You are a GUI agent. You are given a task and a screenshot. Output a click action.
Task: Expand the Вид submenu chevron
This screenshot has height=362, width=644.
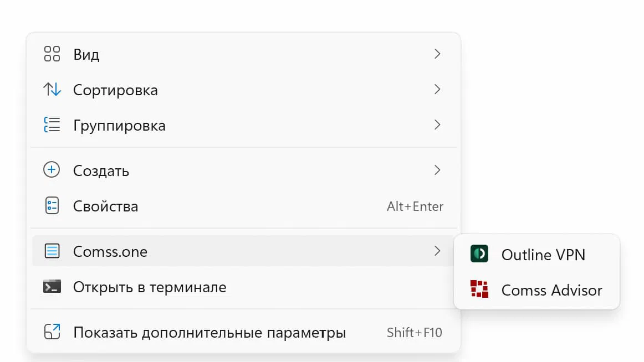tap(437, 54)
